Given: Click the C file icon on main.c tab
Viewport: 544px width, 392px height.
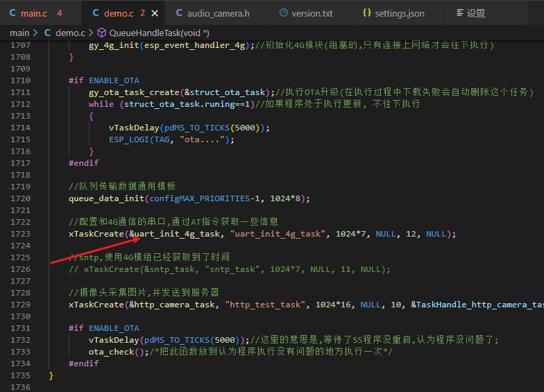Looking at the screenshot, I should (x=12, y=12).
